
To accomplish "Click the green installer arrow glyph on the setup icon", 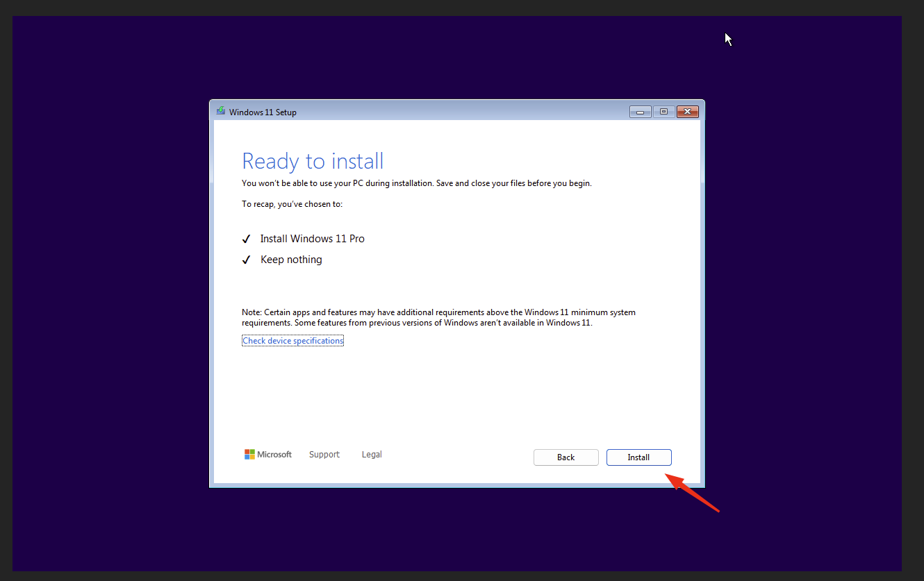I will 221,109.
